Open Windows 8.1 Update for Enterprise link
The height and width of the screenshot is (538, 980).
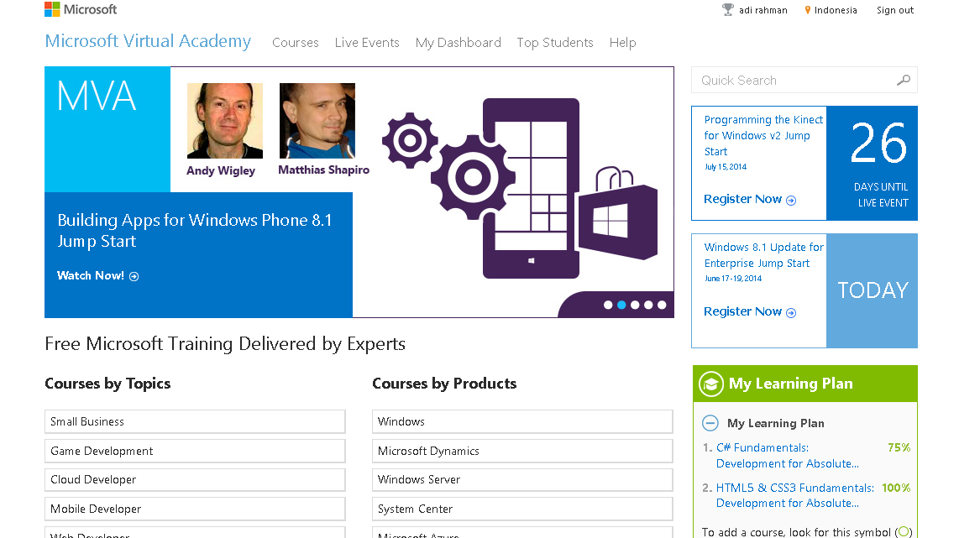(763, 255)
